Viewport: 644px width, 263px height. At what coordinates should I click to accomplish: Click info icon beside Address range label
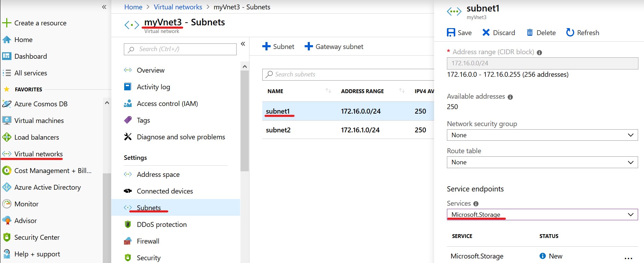pos(539,53)
